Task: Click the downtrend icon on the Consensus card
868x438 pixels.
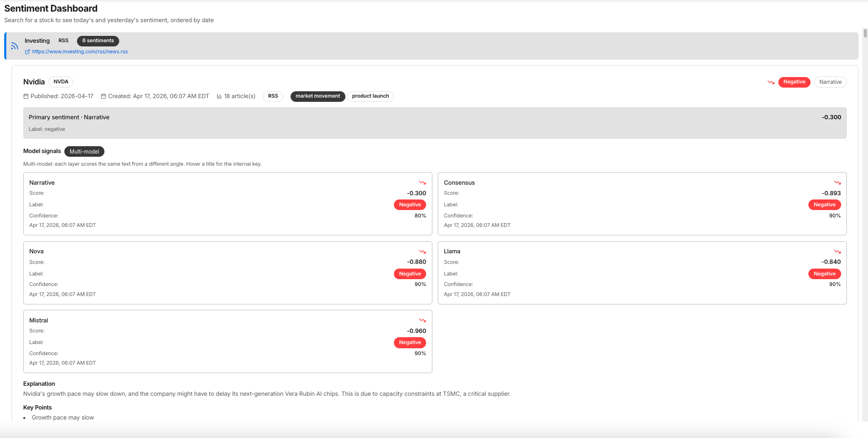Action: pos(837,183)
